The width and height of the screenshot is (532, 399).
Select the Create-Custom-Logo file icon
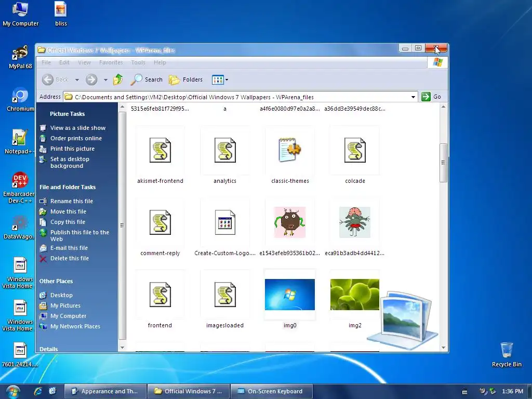pyautogui.click(x=225, y=222)
